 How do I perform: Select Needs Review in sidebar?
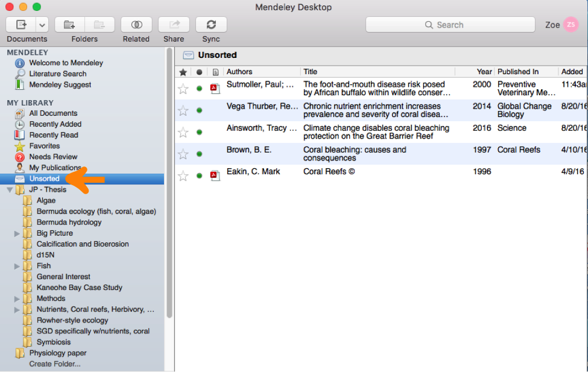[x=53, y=157]
